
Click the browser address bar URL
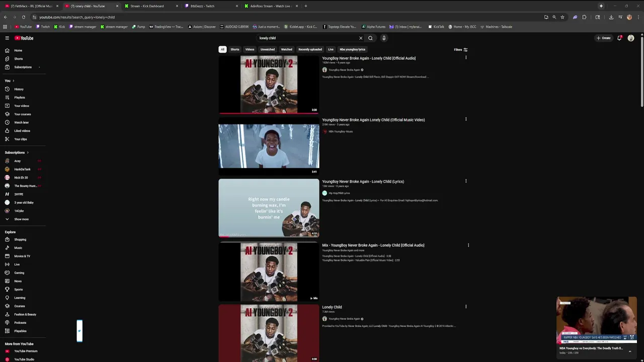point(76,17)
